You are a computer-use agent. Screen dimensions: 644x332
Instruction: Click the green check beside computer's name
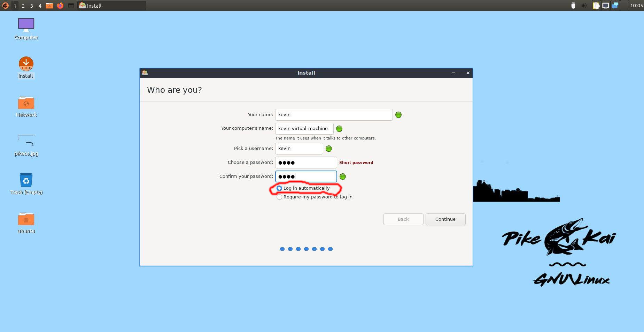tap(339, 129)
